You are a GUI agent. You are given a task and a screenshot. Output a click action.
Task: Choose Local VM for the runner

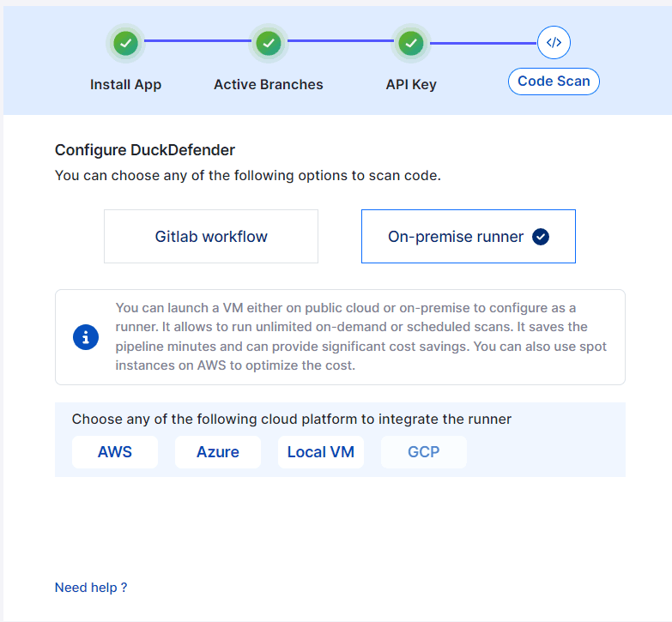[x=321, y=452]
